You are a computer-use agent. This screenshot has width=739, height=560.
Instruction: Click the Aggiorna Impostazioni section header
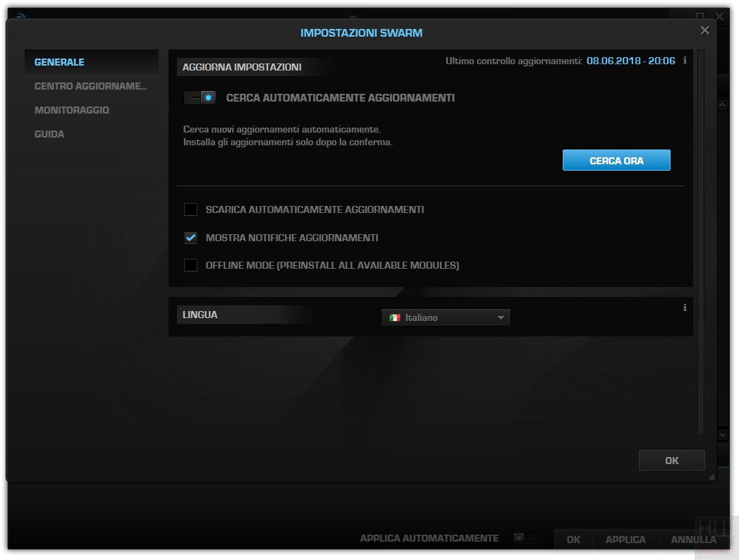coord(242,67)
